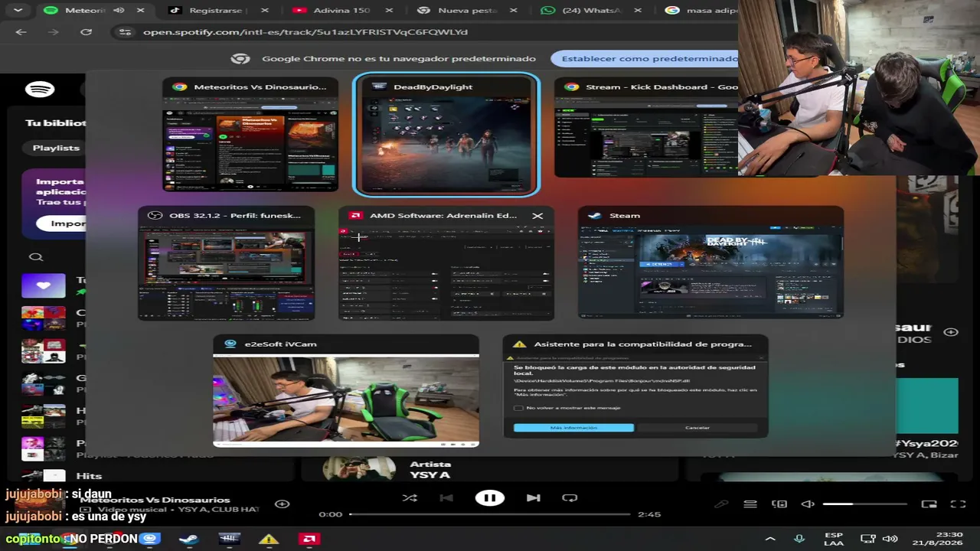
Task: Skip to the next track
Action: click(x=534, y=497)
